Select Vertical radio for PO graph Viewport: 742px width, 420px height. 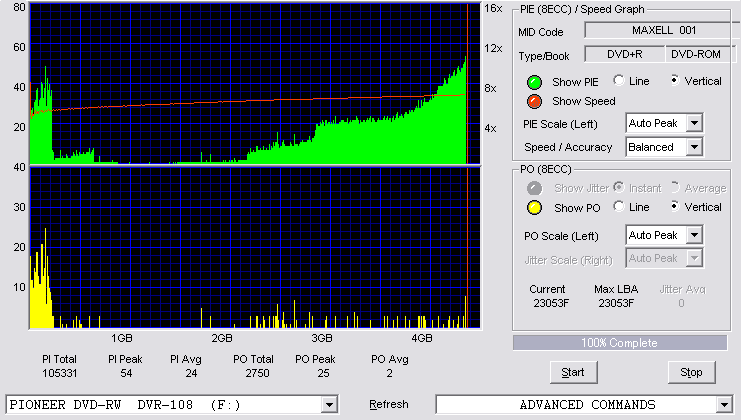(675, 206)
